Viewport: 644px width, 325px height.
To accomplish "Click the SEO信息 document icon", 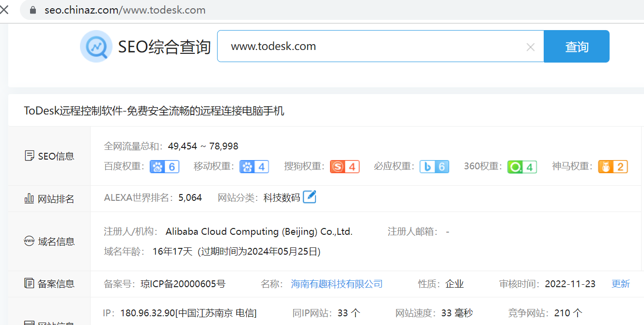I will (29, 156).
